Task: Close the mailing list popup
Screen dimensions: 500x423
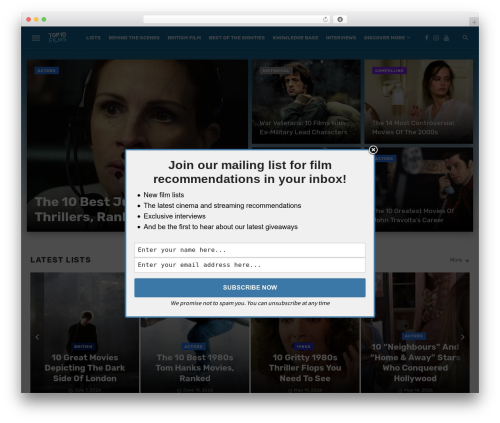Action: pyautogui.click(x=373, y=150)
